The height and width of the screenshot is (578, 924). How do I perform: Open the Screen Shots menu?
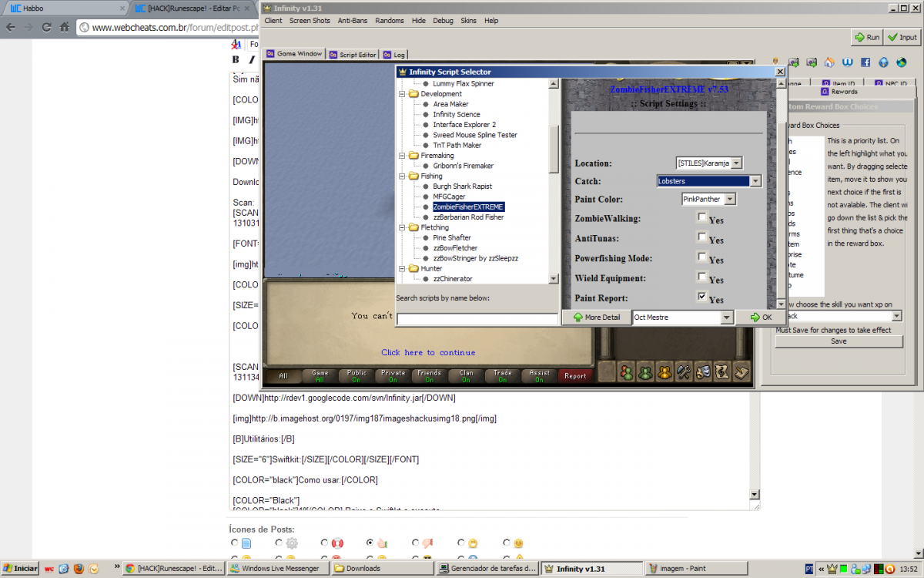[x=310, y=21]
